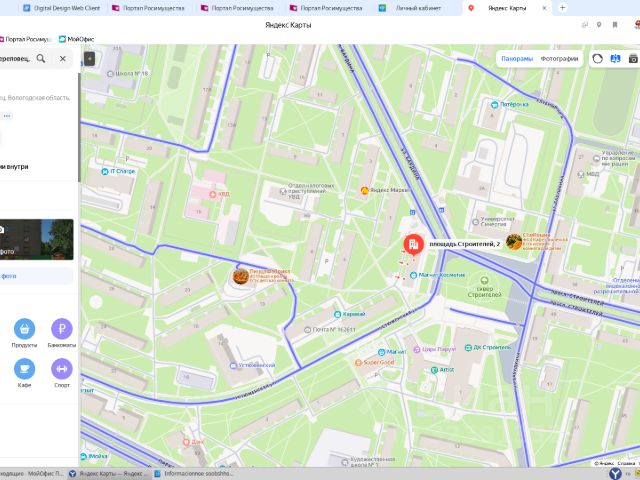Screen dimensions: 640x480
Task: Click the red площадь Строителей, 2 map pin
Action: pos(413,244)
